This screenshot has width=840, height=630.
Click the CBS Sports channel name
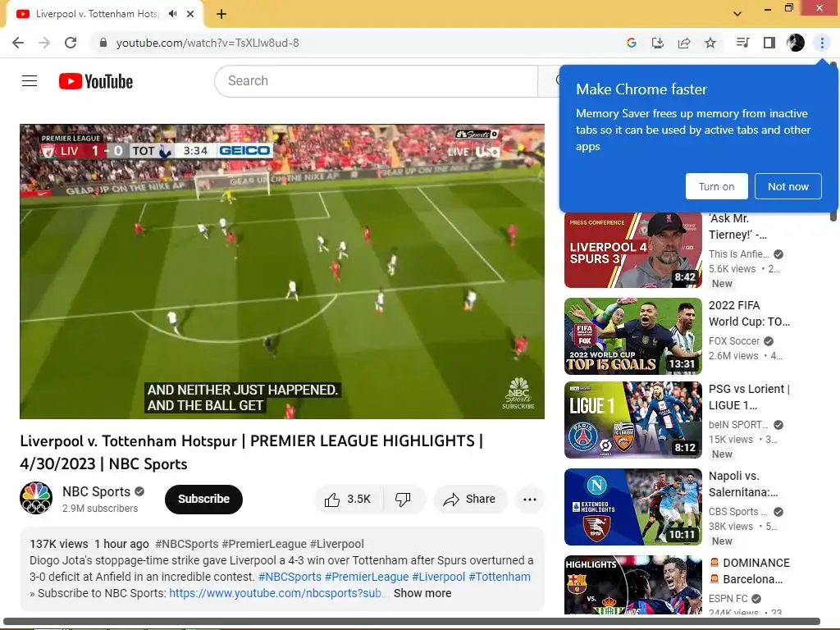737,512
